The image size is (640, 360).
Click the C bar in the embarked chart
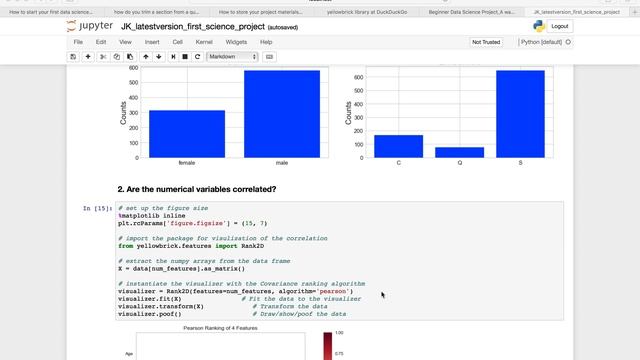pos(399,146)
